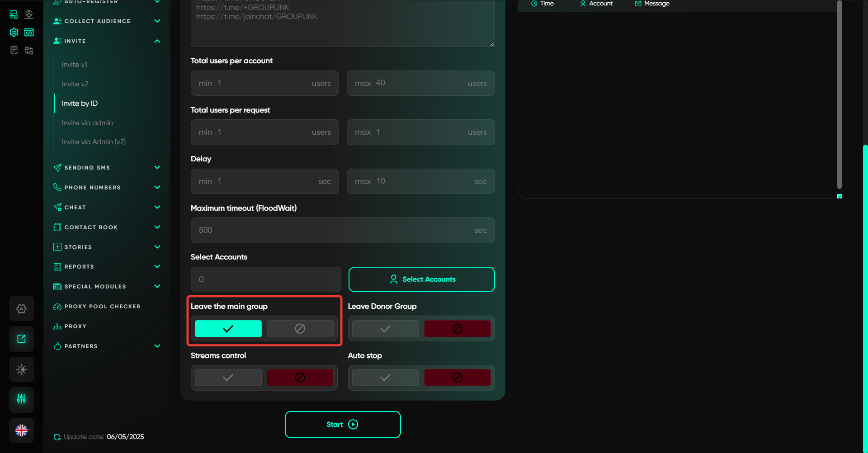Click the log panel vertical scrollbar

(839, 95)
